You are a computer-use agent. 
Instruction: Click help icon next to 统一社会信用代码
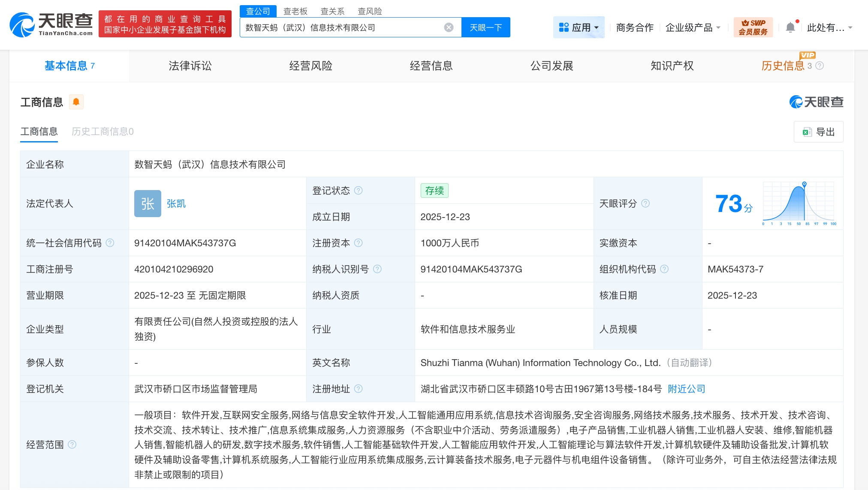click(110, 243)
